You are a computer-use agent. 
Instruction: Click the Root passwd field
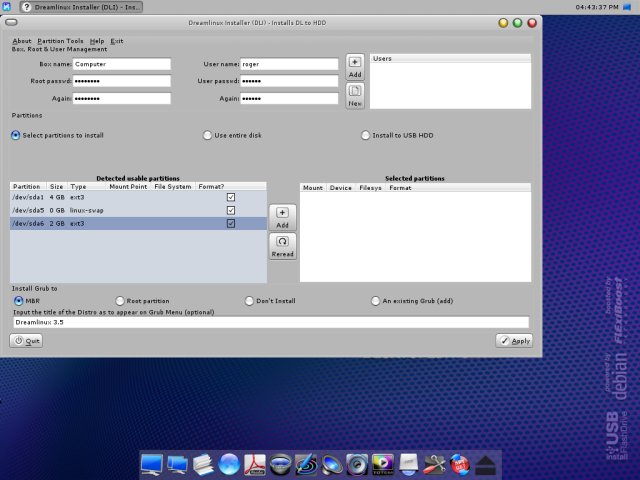[122, 81]
